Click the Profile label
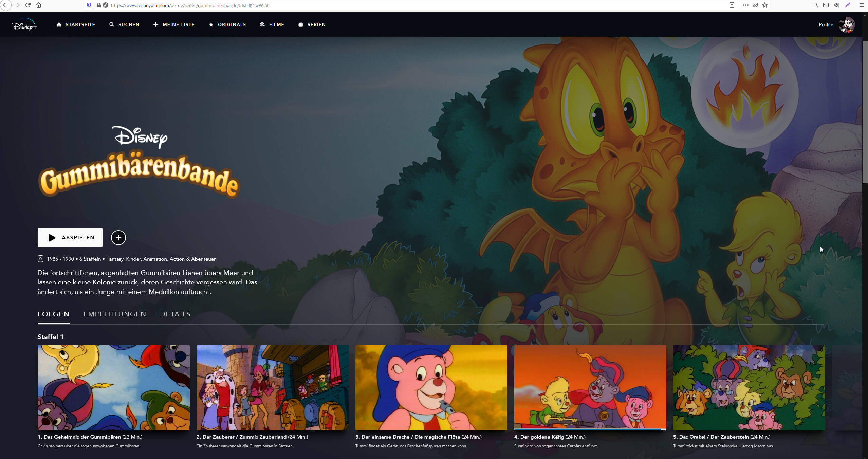 [x=826, y=24]
